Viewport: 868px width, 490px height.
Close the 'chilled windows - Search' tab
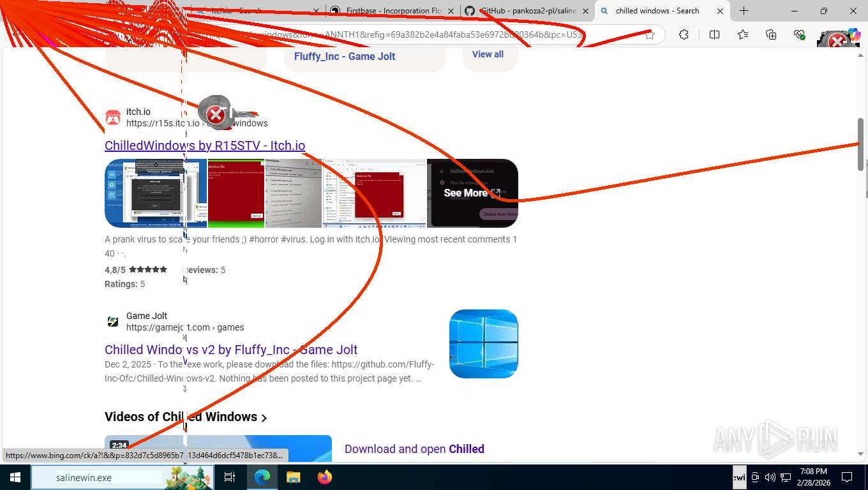point(720,11)
